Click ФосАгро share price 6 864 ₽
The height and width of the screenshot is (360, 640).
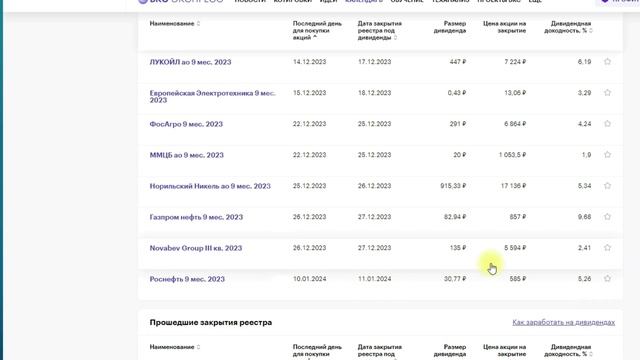pyautogui.click(x=515, y=124)
